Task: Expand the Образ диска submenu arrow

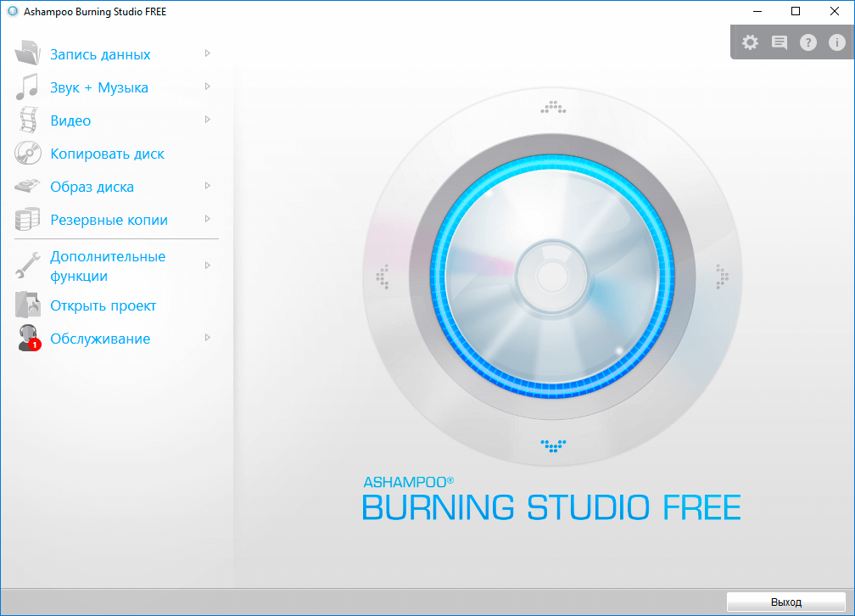Action: [x=207, y=186]
